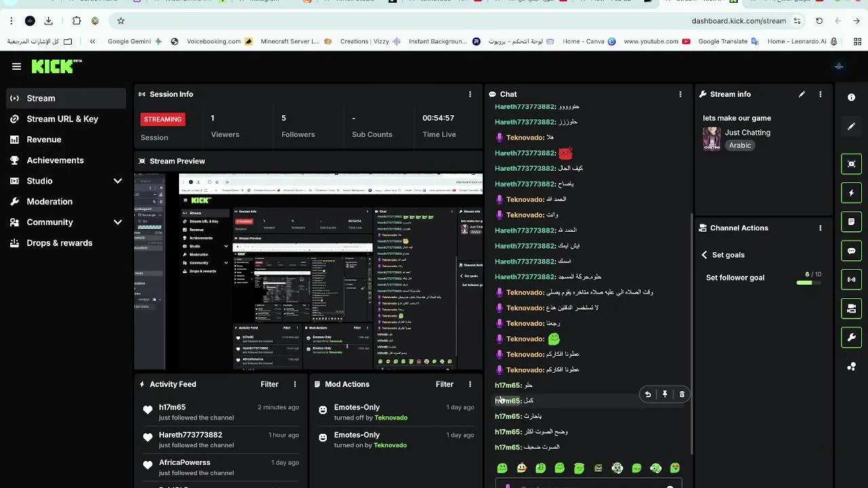Edit stream info with pencil icon
868x488 pixels.
coord(802,94)
